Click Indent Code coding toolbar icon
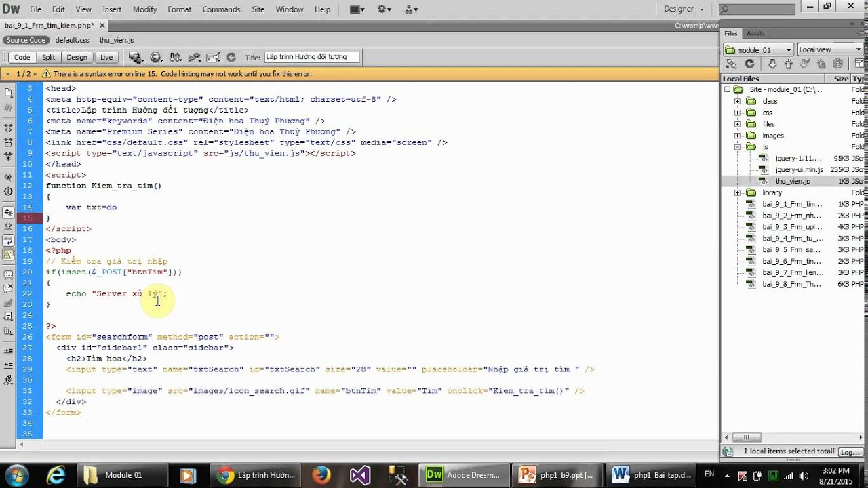 tap(8, 351)
